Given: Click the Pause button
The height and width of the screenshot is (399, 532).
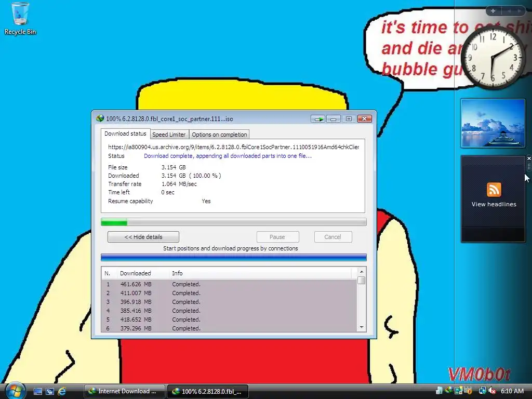Looking at the screenshot, I should point(277,237).
